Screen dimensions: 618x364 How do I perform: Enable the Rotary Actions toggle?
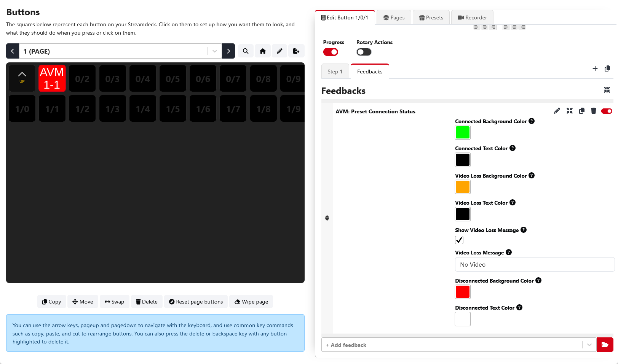tap(364, 52)
